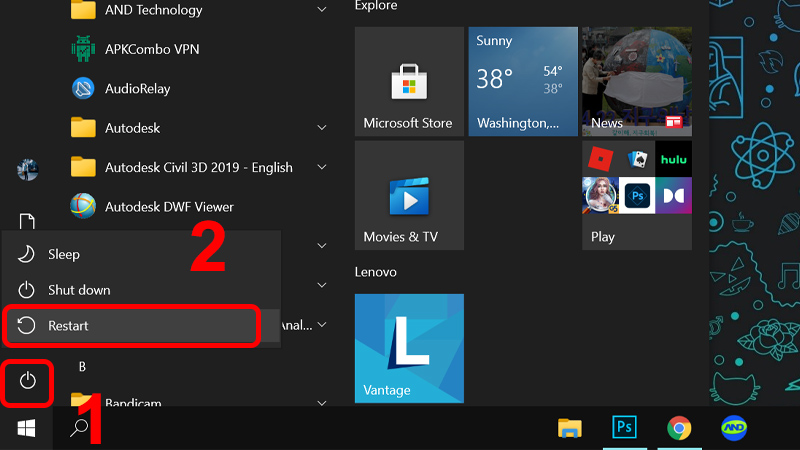800x450 pixels.
Task: Click the AND Technology folder icon
Action: tap(83, 10)
